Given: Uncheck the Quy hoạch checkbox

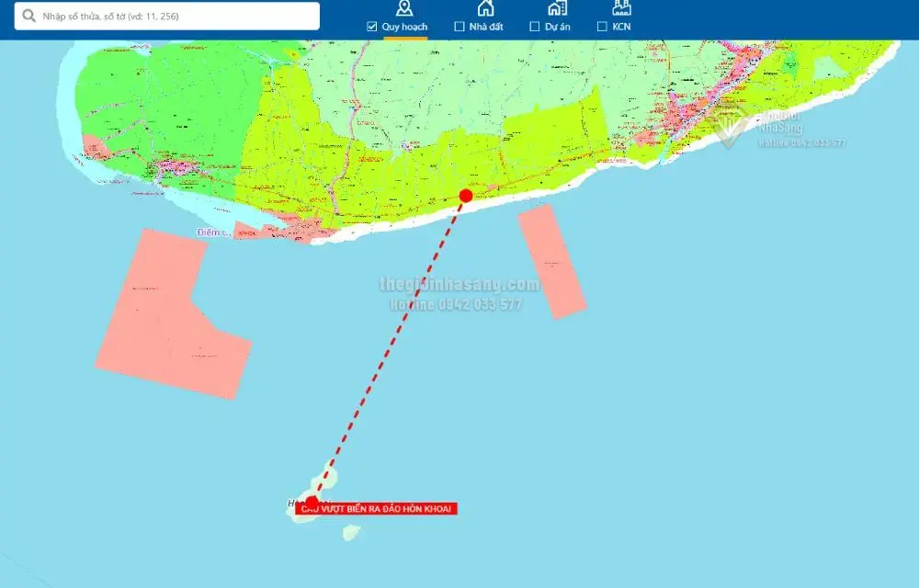Looking at the screenshot, I should [x=372, y=27].
